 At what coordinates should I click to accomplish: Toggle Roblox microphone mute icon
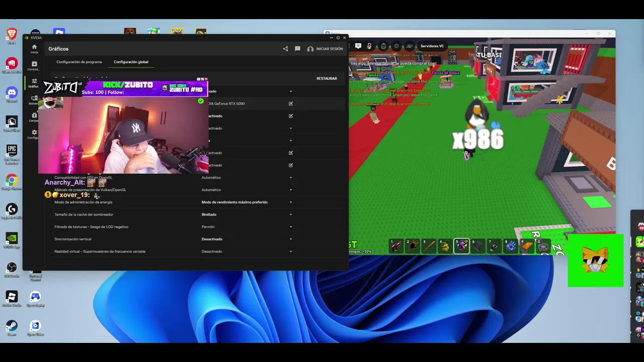369,46
